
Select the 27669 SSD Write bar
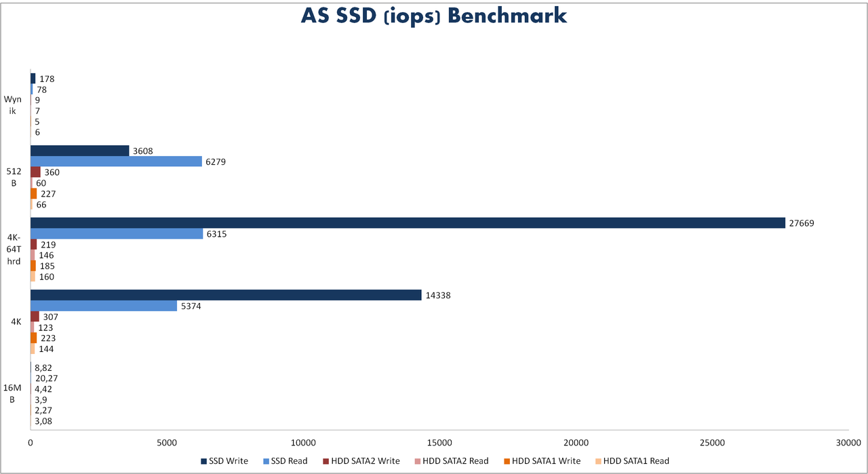408,223
